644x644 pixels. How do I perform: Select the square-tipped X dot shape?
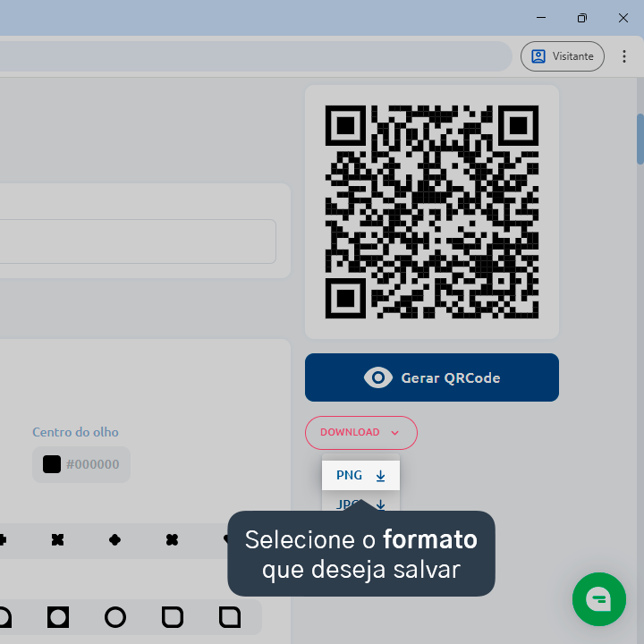coord(57,539)
